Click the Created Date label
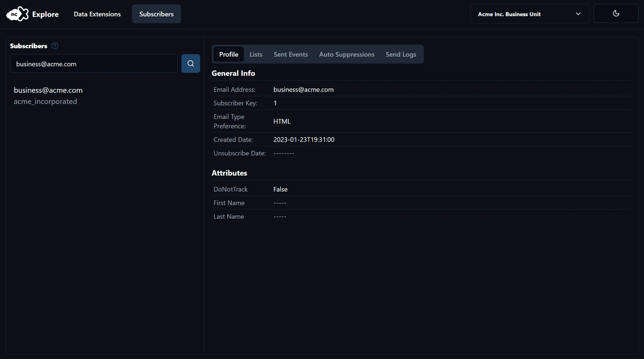644x359 pixels. tap(233, 140)
